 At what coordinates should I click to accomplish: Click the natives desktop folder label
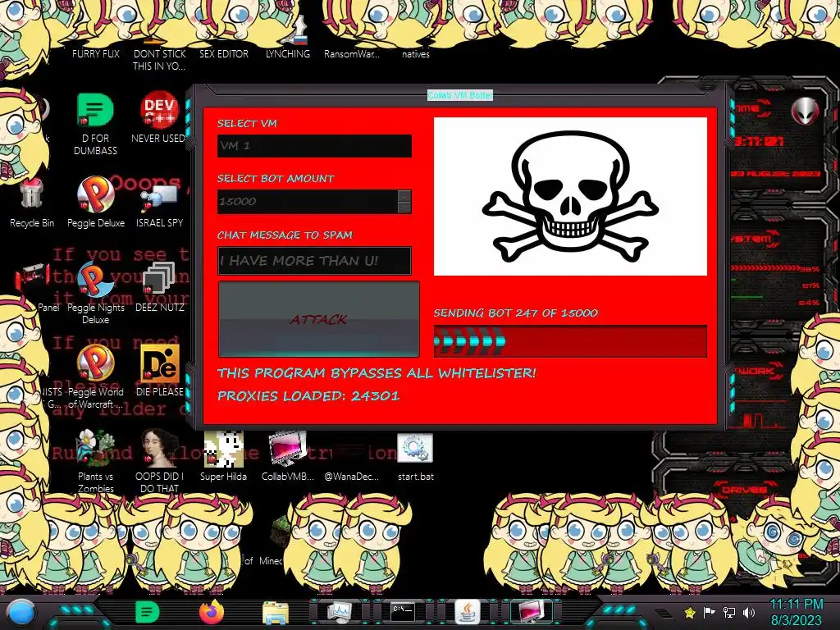tap(416, 54)
